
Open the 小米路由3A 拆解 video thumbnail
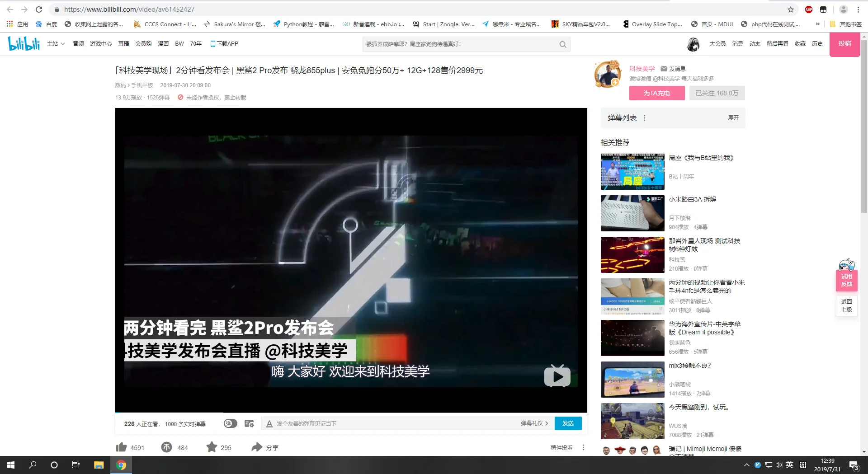[632, 213]
